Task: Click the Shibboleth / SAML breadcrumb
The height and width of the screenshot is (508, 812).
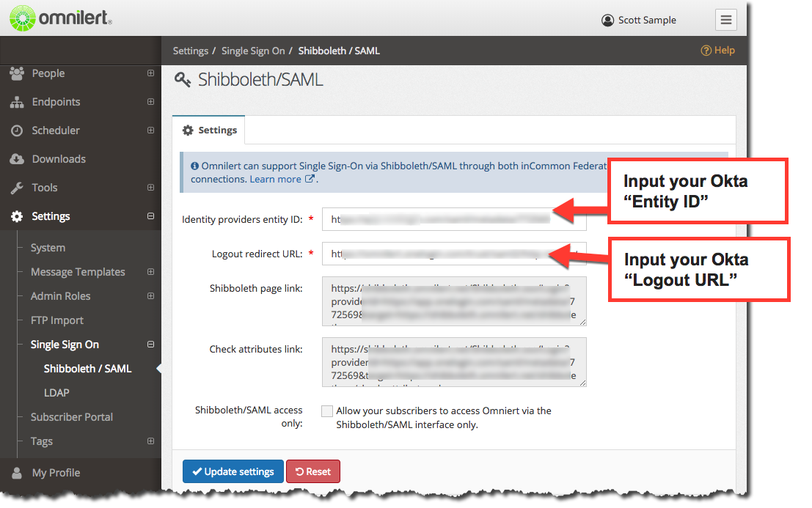Action: point(339,51)
